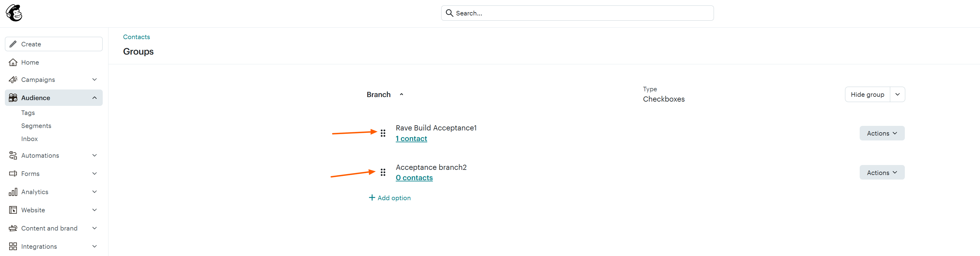This screenshot has width=980, height=256.
Task: Click drag handle for Rave Build Acceptance1
Action: click(x=383, y=133)
